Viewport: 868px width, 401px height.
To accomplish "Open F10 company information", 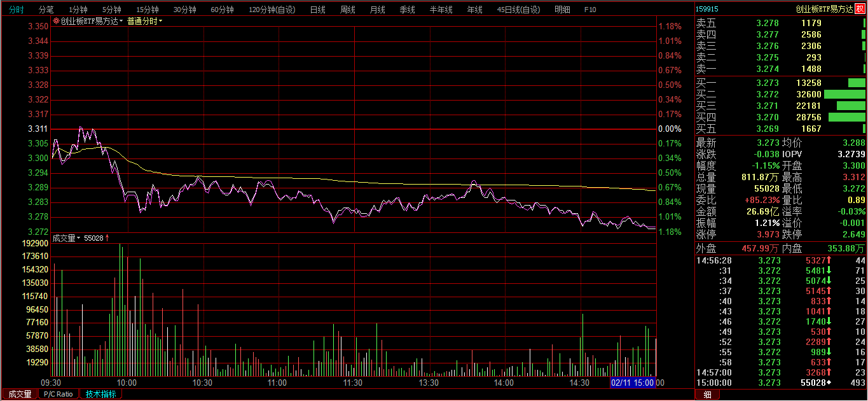I will [590, 10].
